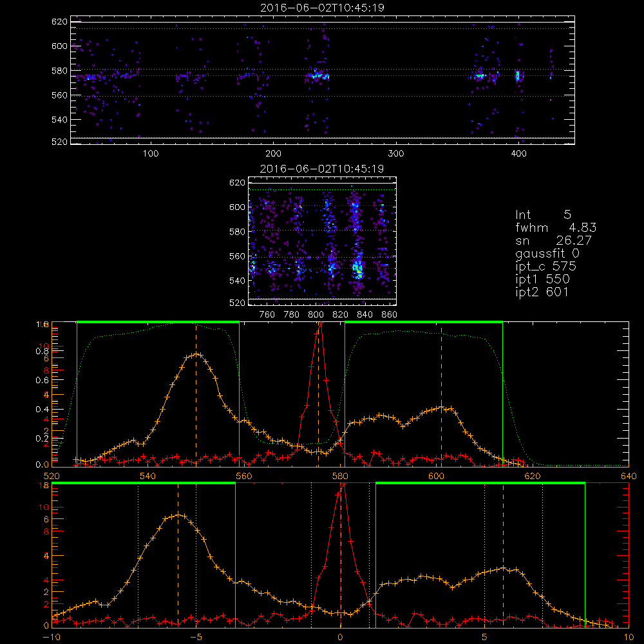
Task: Click y-axis label 540 on top image
Action: click(59, 120)
